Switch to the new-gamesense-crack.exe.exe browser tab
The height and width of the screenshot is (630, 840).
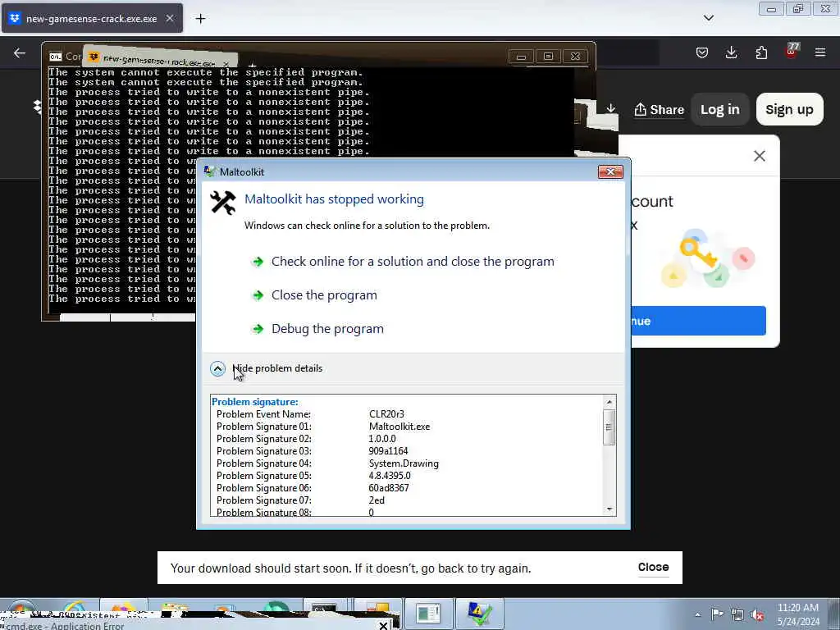92,19
